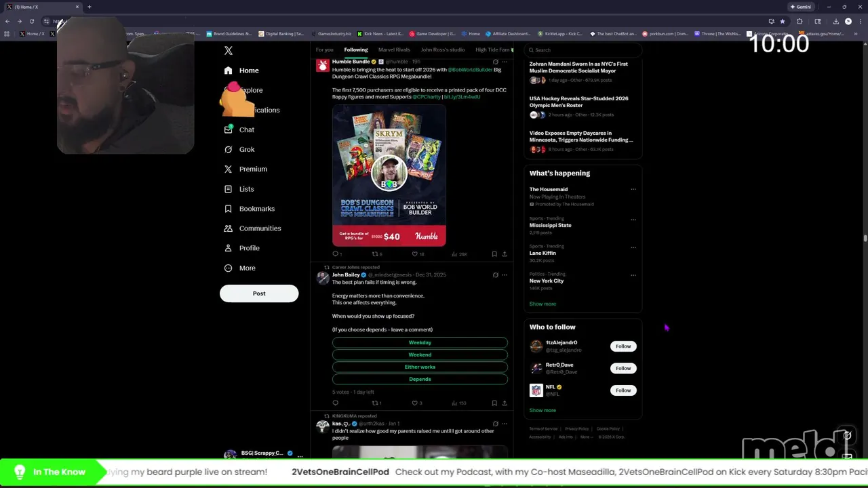
Task: Click the X logo above Home
Action: pos(229,51)
